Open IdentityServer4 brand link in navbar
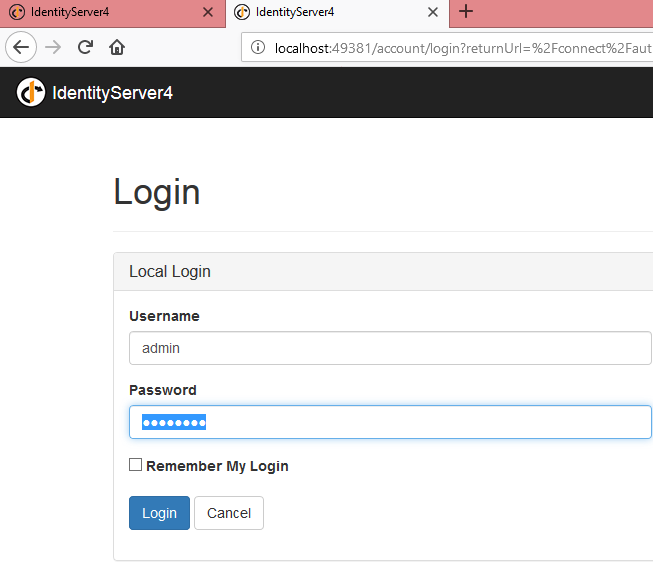 112,92
